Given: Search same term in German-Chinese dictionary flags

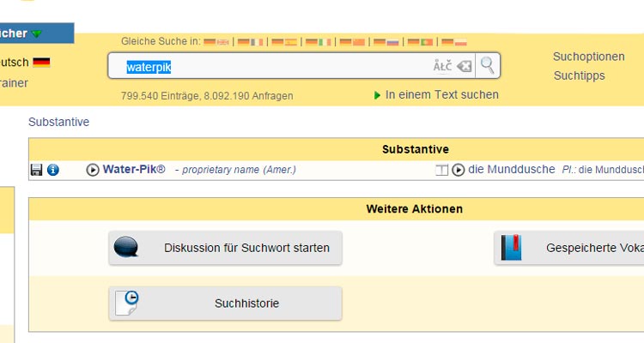Looking at the screenshot, I should point(352,42).
